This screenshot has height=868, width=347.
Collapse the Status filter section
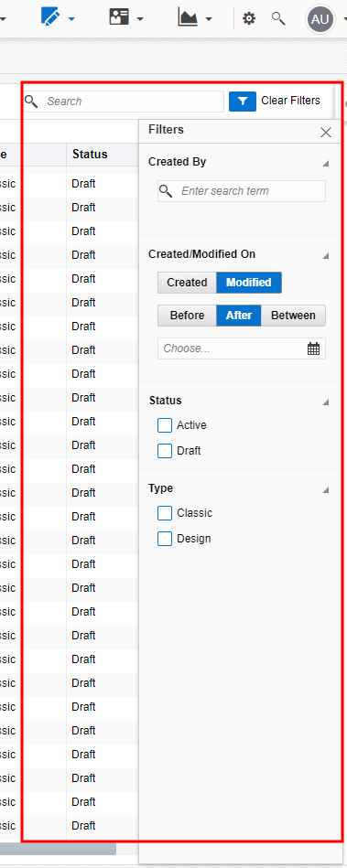click(326, 402)
